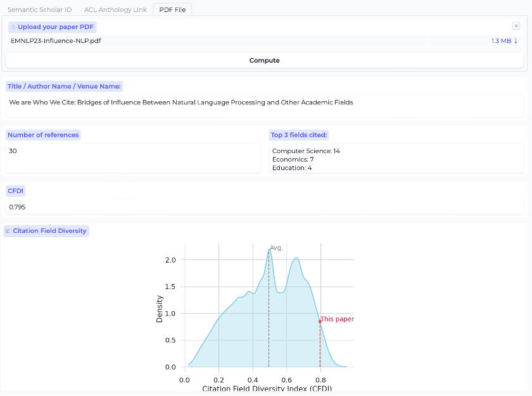Screen dimensions: 532x396
Task: Click the Top 3 fields cited text box
Action: 396,159
